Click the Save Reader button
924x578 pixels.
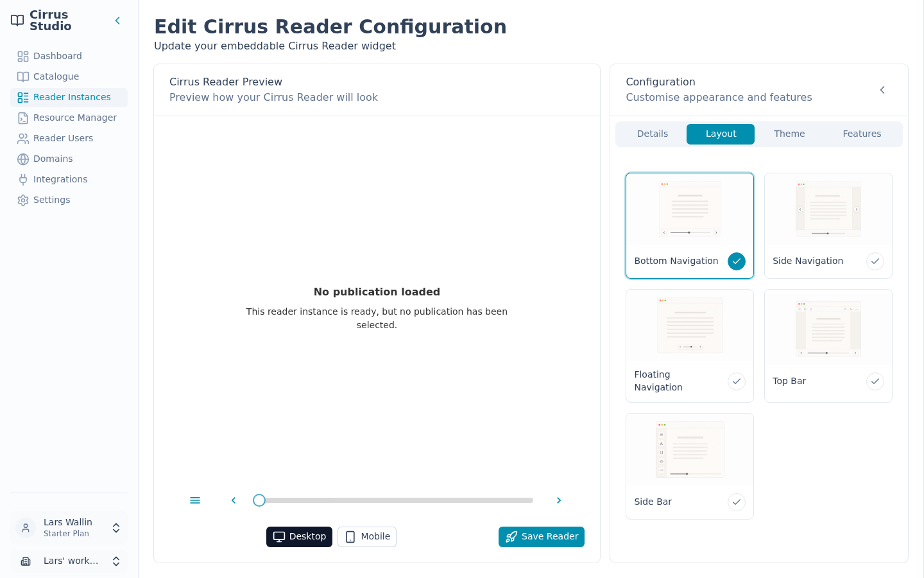[542, 537]
